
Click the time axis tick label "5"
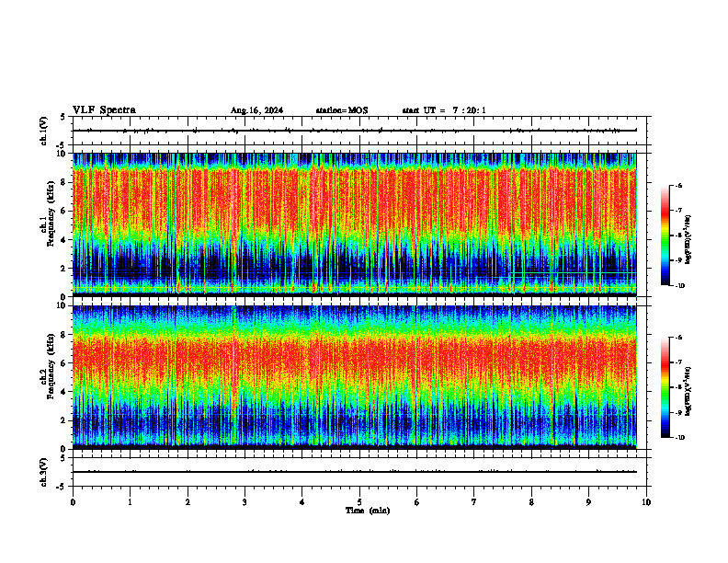click(359, 502)
